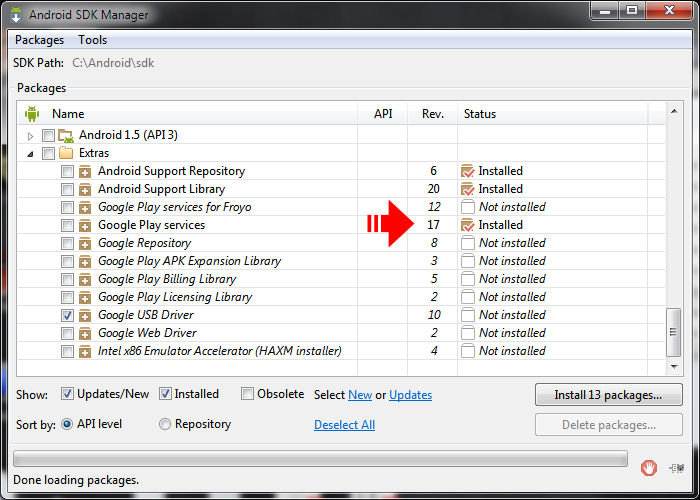Click the package list scrollbar thumb

coord(673,332)
